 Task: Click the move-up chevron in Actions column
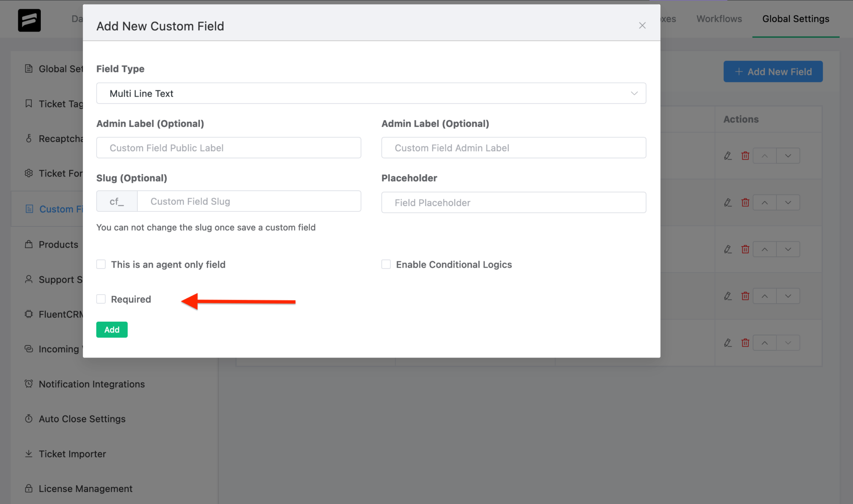point(764,155)
